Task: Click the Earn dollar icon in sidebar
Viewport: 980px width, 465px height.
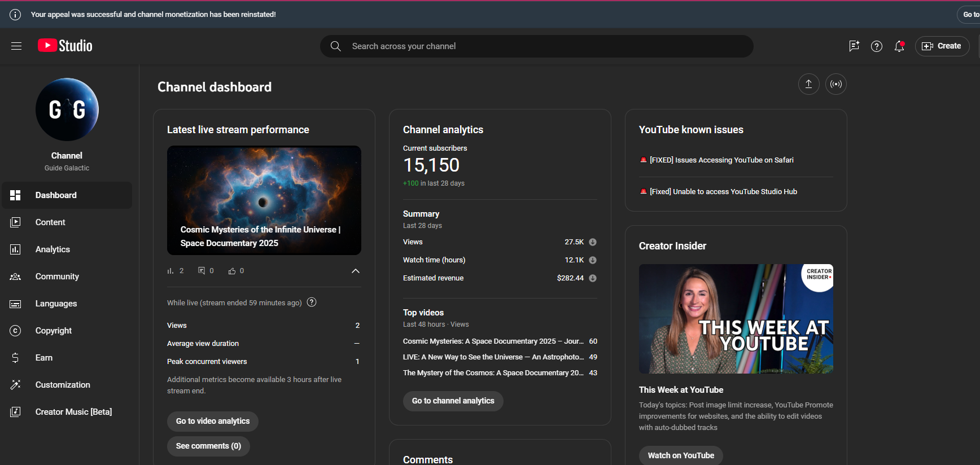Action: click(15, 358)
